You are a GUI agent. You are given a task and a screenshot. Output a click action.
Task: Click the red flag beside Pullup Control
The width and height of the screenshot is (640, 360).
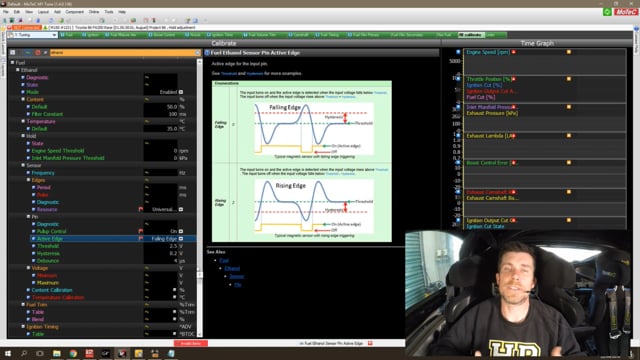[x=141, y=231]
